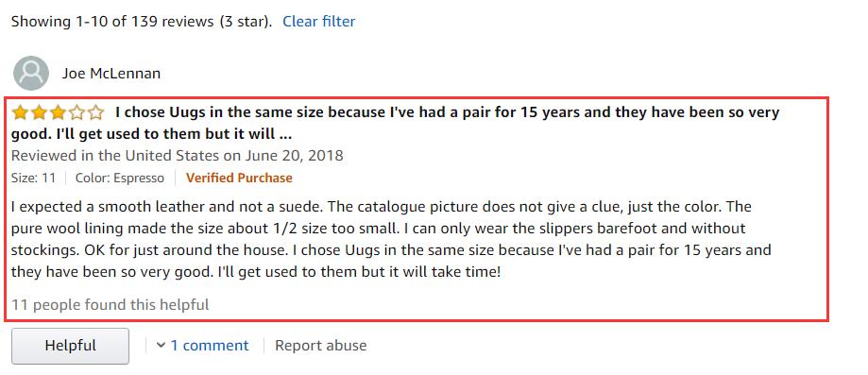Click the Color: Espresso attribute text
The width and height of the screenshot is (868, 375).
[120, 178]
